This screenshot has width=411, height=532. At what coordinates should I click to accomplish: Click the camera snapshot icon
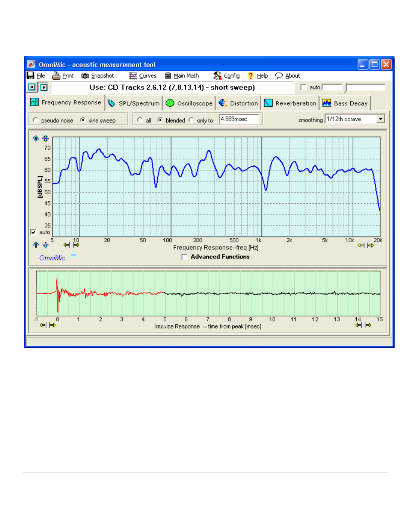click(x=85, y=76)
